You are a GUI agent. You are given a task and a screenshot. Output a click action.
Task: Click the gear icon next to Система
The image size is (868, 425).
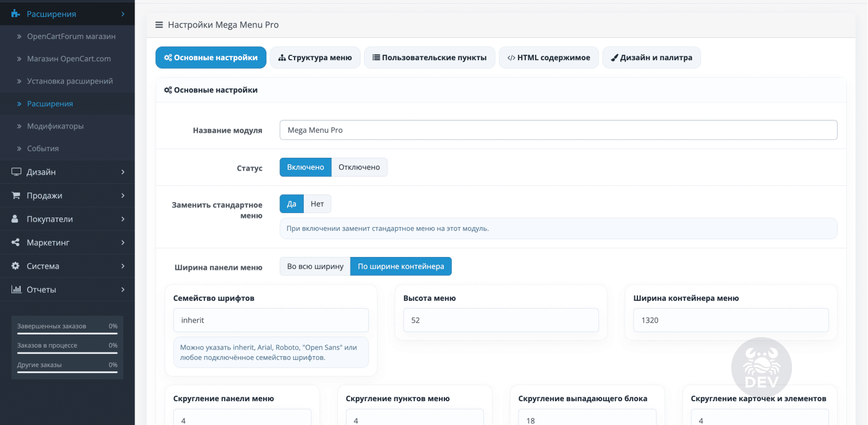(16, 266)
